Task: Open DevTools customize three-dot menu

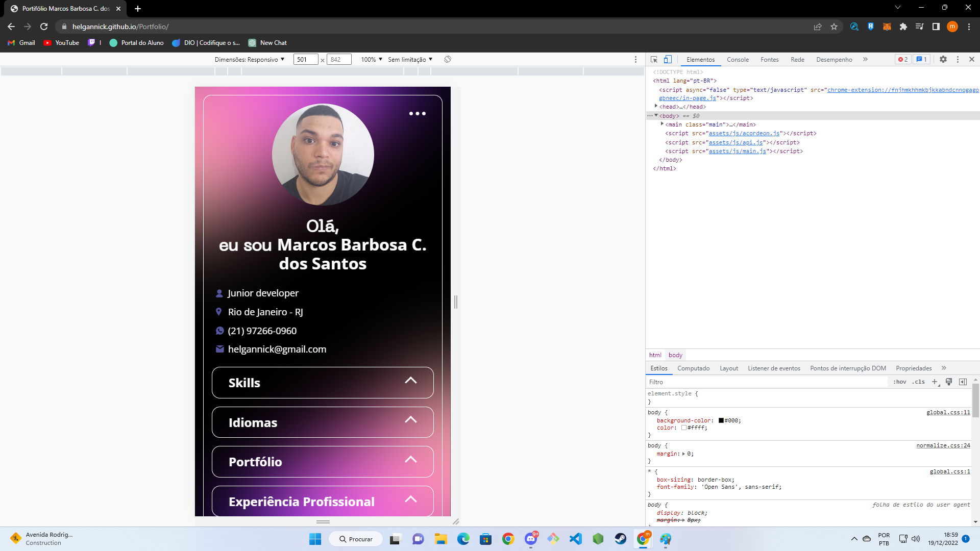Action: 958,60
